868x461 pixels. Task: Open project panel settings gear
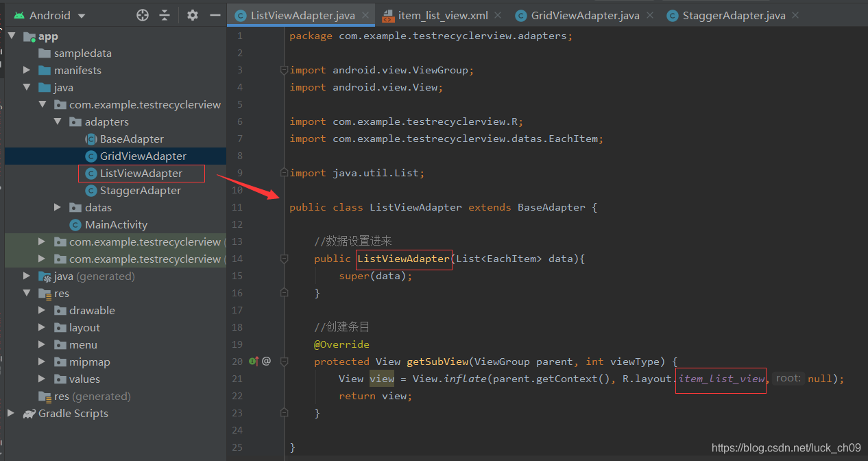tap(193, 15)
